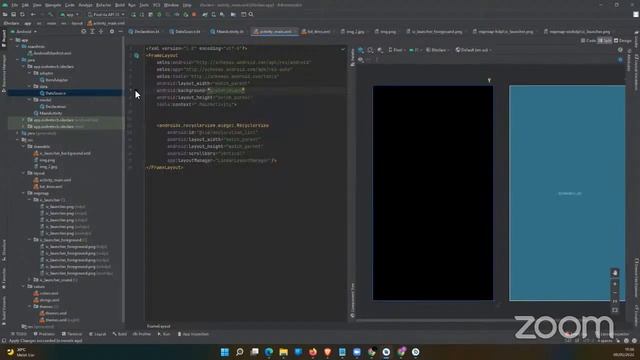Select strings.xml in the project tree
This screenshot has height=360, width=640.
[x=46, y=300]
